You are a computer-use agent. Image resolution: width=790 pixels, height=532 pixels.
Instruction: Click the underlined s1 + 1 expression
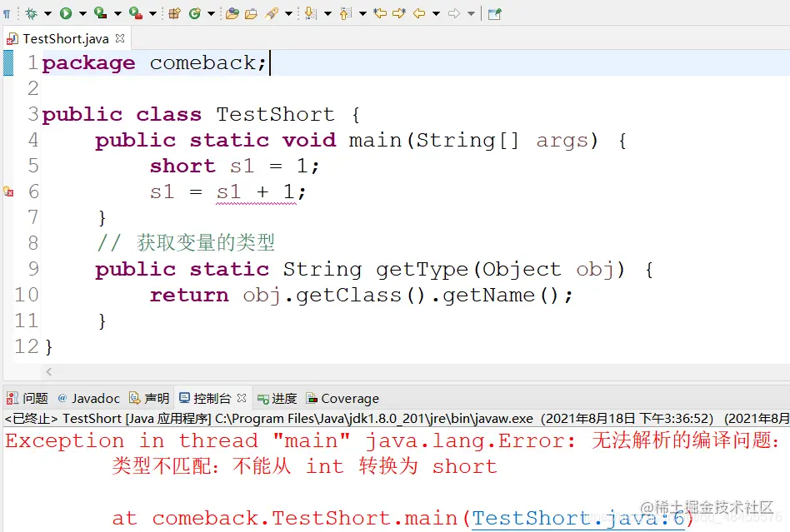(x=256, y=192)
